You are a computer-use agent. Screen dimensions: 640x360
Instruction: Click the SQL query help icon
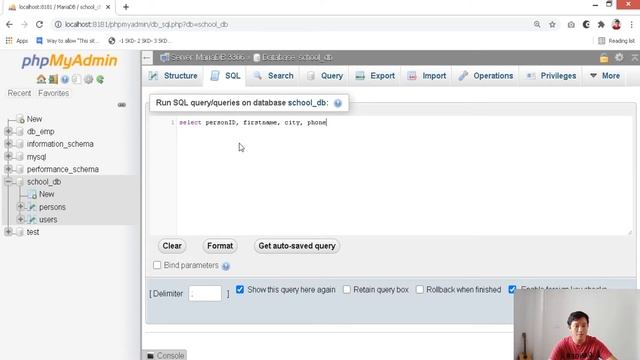(338, 103)
